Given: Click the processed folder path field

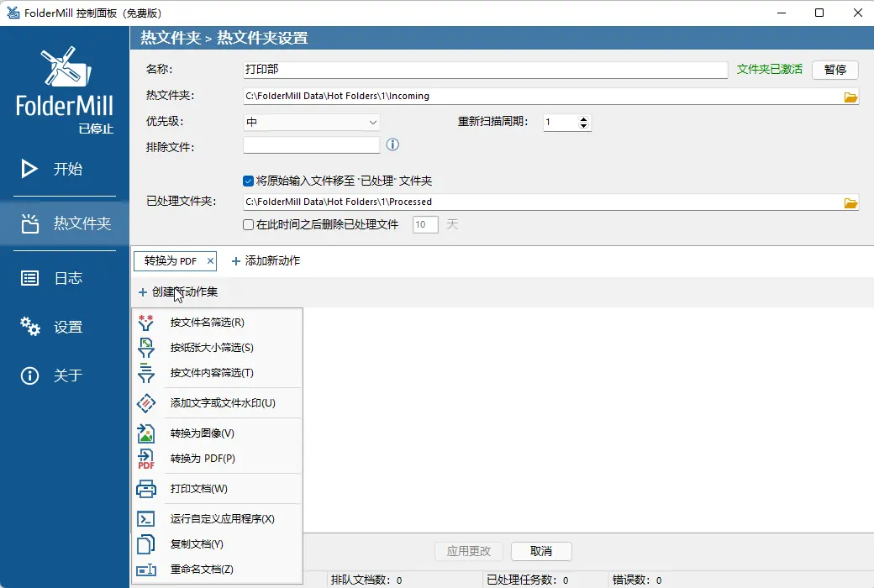Looking at the screenshot, I should pos(543,202).
